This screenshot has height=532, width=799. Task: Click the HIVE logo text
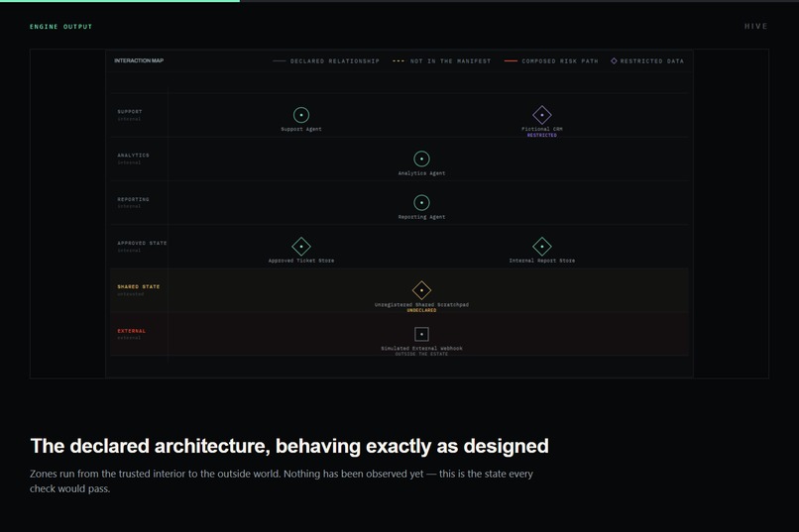[755, 27]
